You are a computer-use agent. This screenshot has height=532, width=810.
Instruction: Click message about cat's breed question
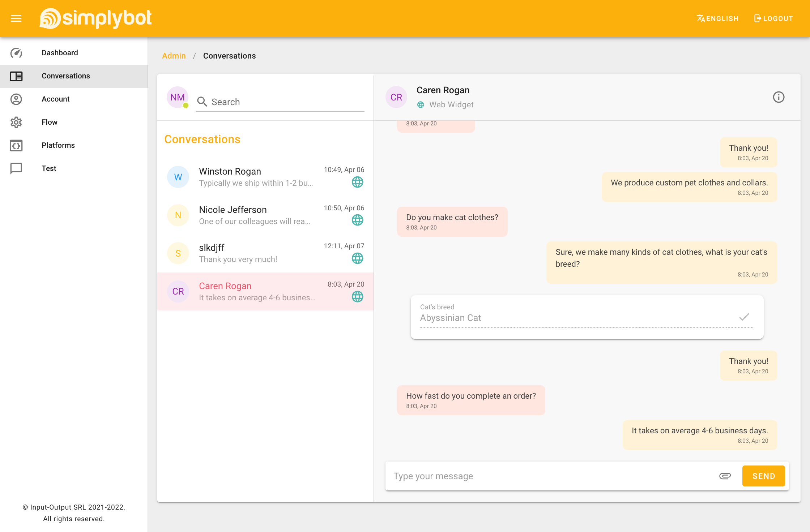point(662,262)
